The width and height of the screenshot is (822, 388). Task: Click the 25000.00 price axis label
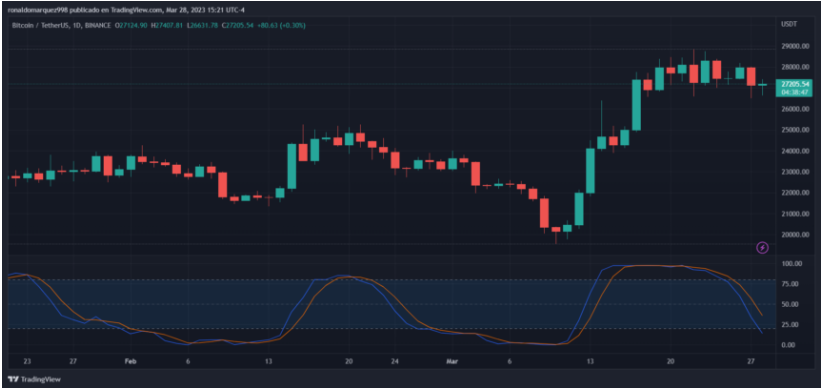[x=795, y=130]
